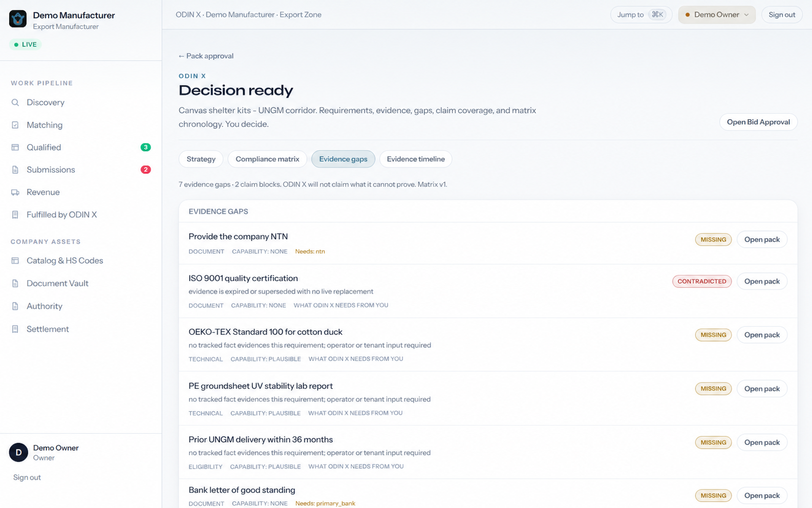Expand the Demo Owner role dropdown

point(717,15)
